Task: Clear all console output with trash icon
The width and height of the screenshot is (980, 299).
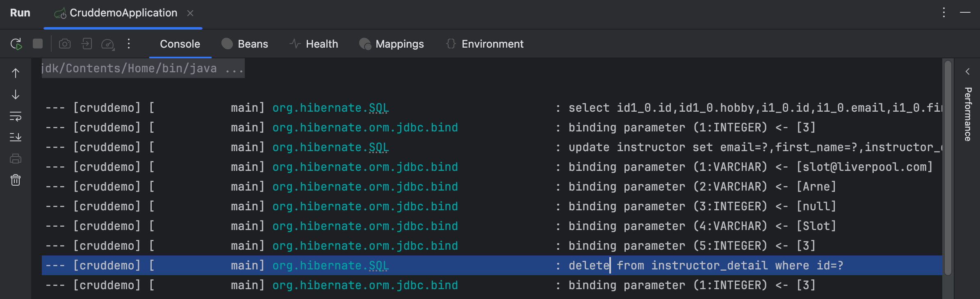Action: click(16, 180)
